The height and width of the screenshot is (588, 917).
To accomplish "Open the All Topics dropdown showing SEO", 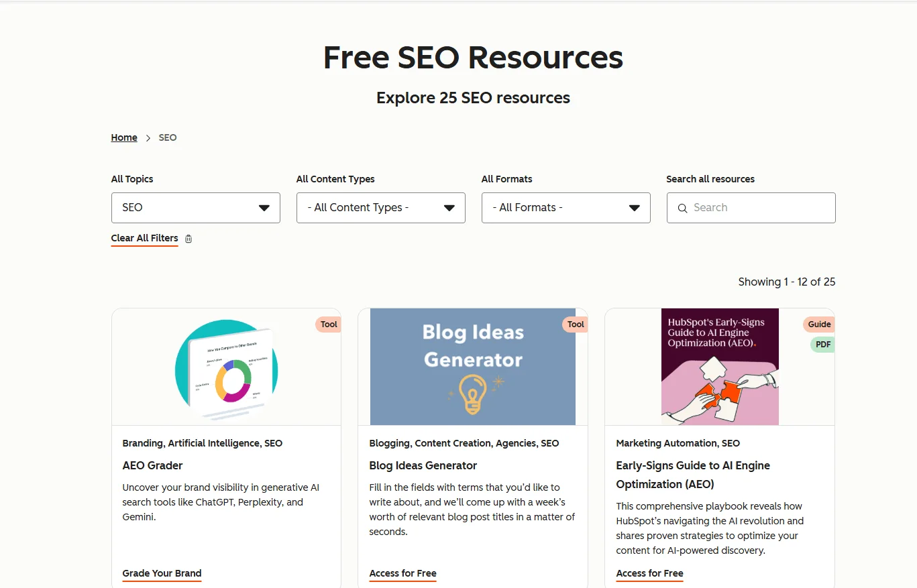I will [x=195, y=208].
